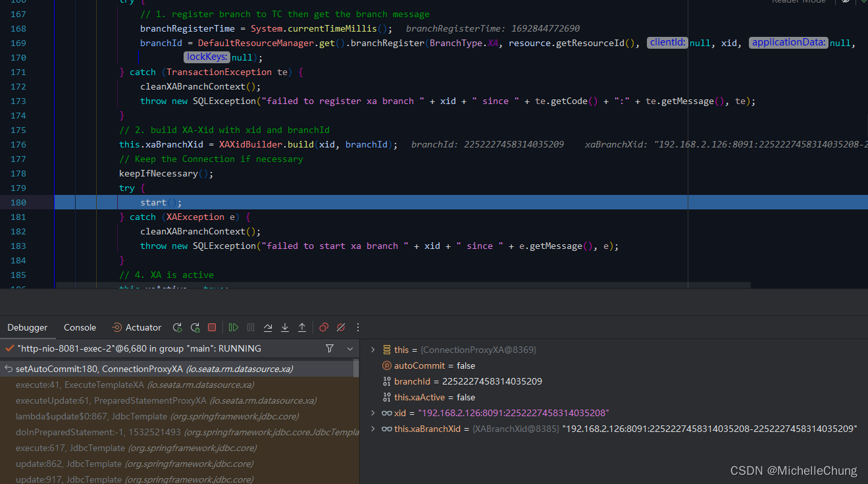Click the Step Into icon
This screenshot has height=484, width=868.
[x=285, y=327]
